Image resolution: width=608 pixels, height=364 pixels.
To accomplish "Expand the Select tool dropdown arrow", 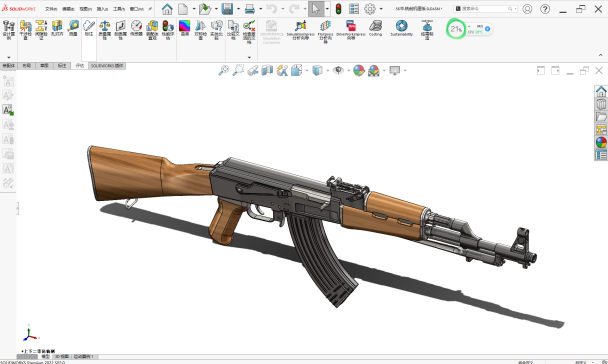I will tap(327, 9).
